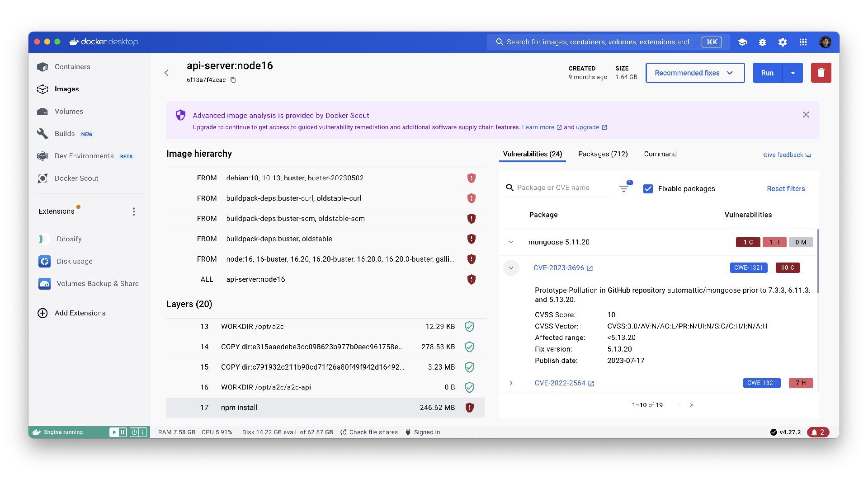Select the buildpack-deps:buster-scm hierarchy row

325,219
